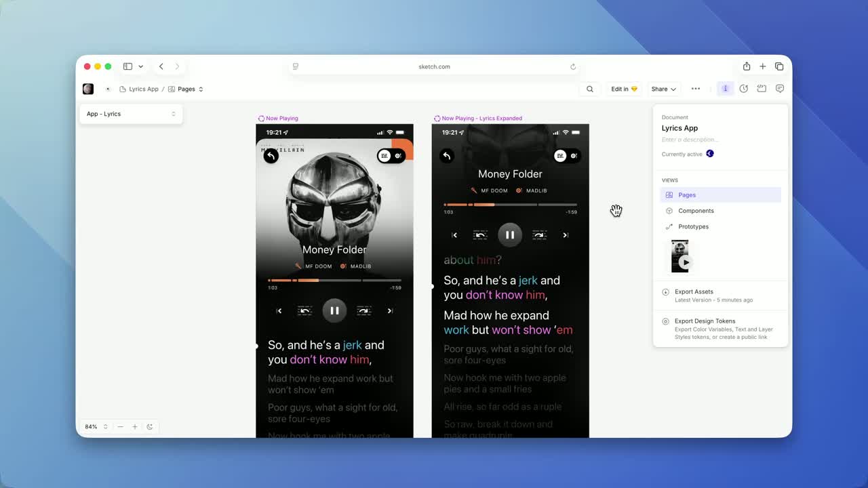Zoom out the canvas with minus

121,427
